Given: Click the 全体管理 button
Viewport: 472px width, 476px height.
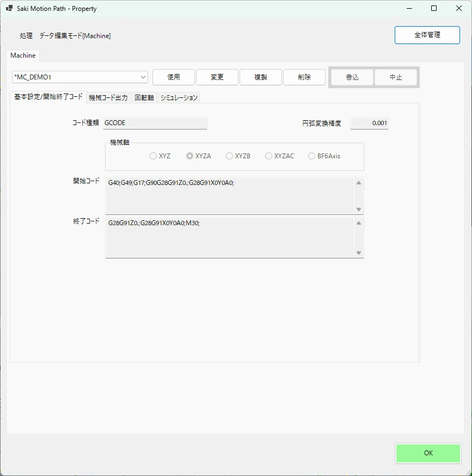Looking at the screenshot, I should [x=427, y=35].
